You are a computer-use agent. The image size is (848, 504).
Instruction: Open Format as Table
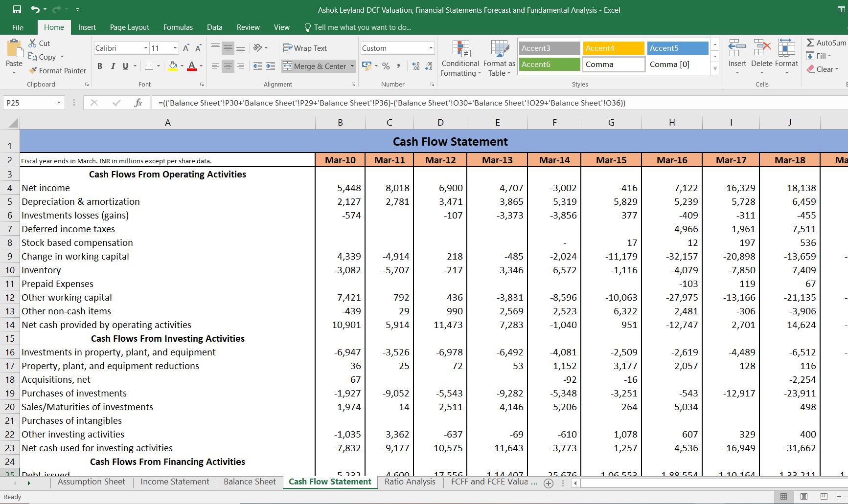(x=500, y=59)
